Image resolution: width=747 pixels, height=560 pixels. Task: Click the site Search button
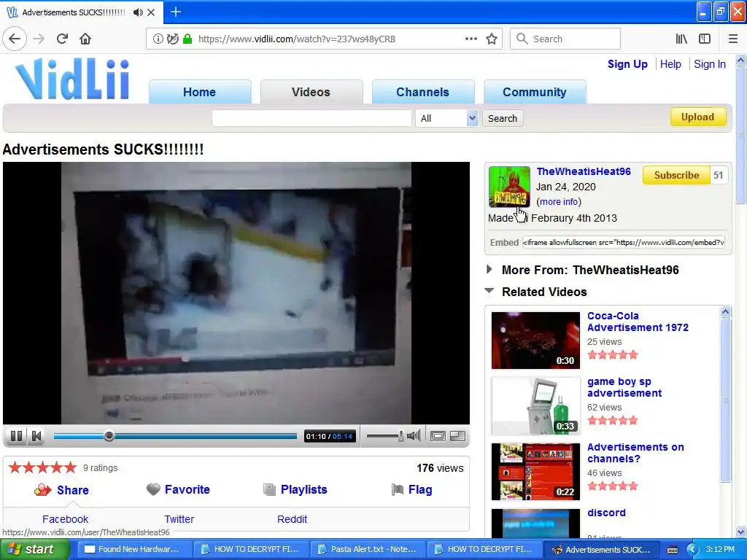click(x=503, y=119)
